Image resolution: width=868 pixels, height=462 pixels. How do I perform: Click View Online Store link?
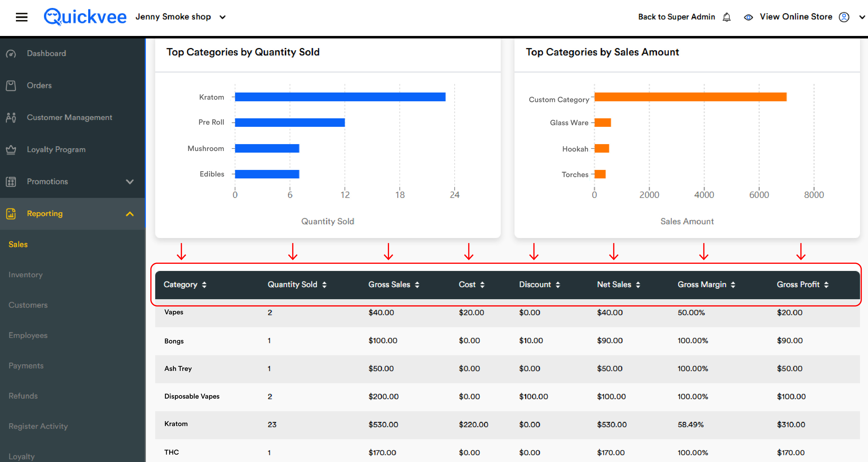tap(795, 17)
